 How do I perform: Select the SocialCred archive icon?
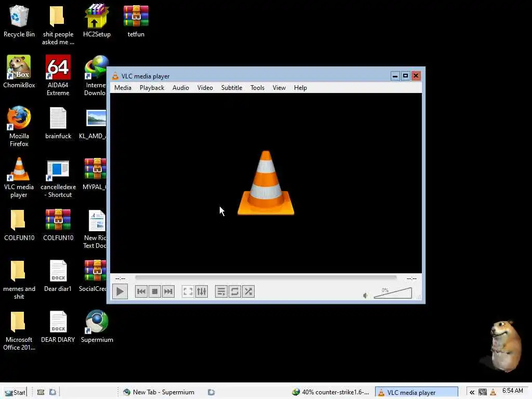coord(93,275)
